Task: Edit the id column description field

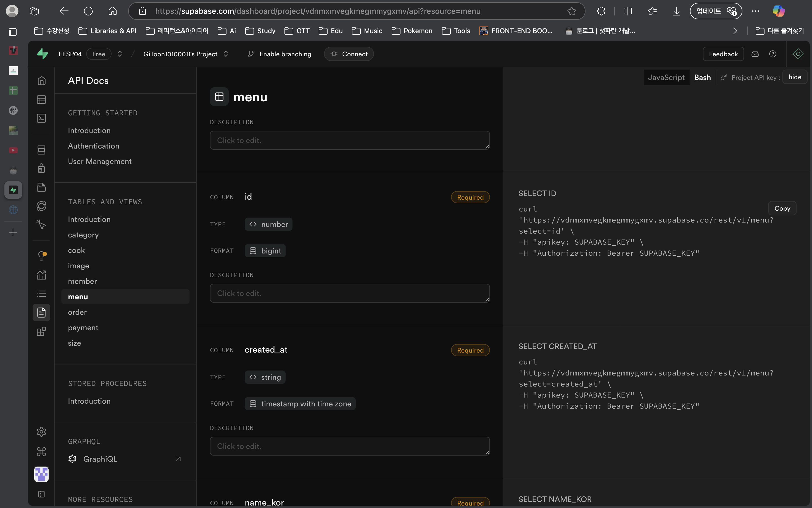Action: 350,293
